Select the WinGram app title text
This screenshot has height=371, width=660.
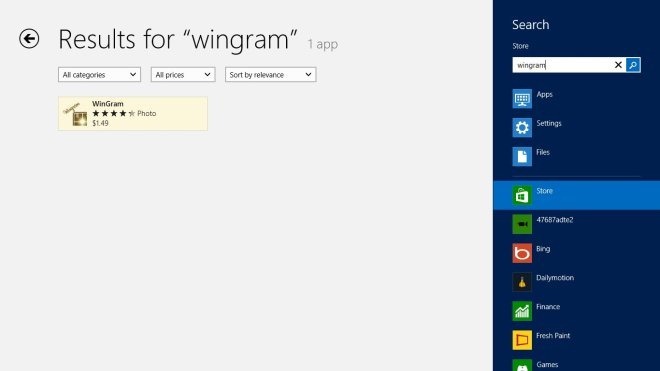point(108,104)
